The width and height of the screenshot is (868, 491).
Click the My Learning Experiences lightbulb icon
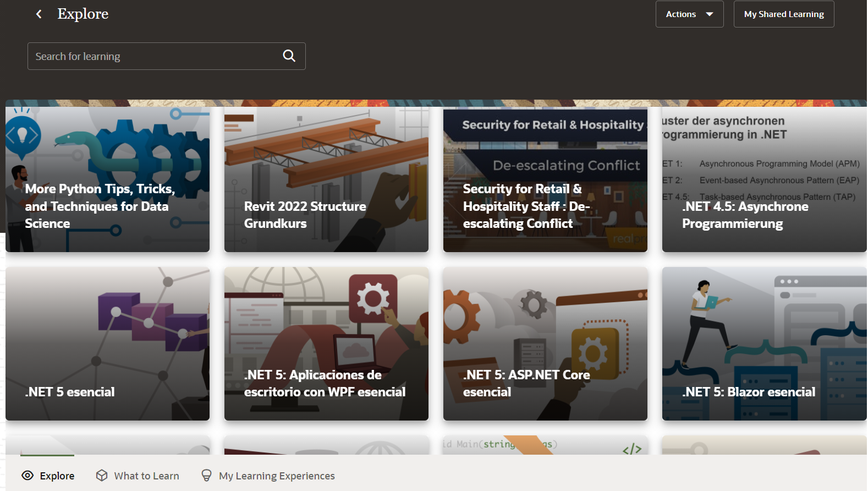(206, 476)
